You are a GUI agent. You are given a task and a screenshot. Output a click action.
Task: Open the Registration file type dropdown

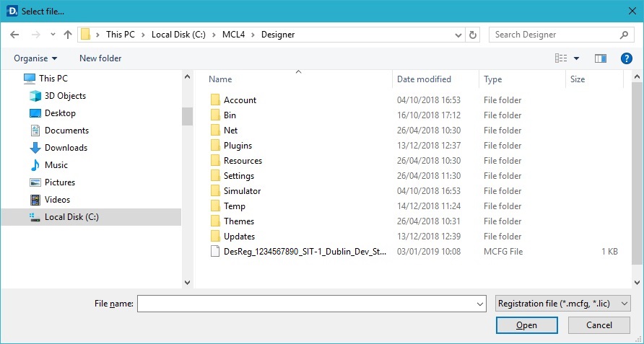point(563,304)
